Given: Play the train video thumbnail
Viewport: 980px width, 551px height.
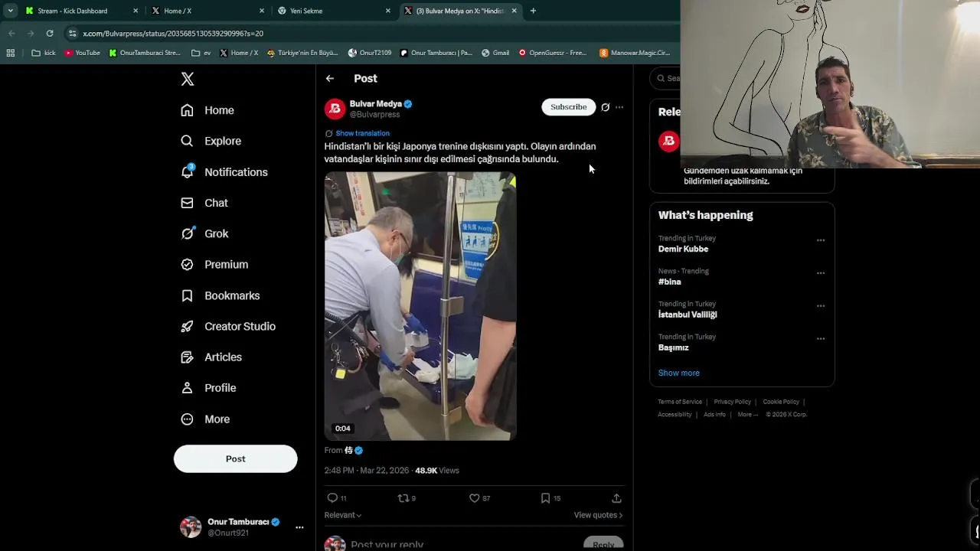Looking at the screenshot, I should pyautogui.click(x=420, y=306).
